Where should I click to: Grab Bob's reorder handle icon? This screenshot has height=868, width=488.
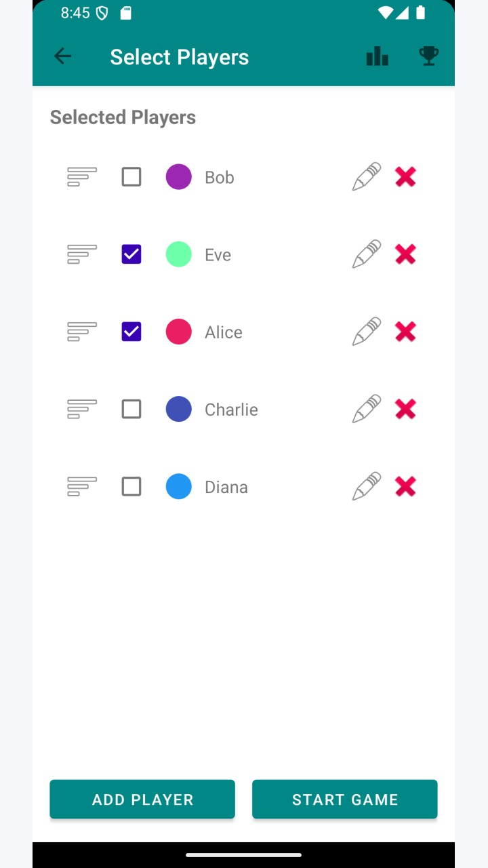coord(82,177)
